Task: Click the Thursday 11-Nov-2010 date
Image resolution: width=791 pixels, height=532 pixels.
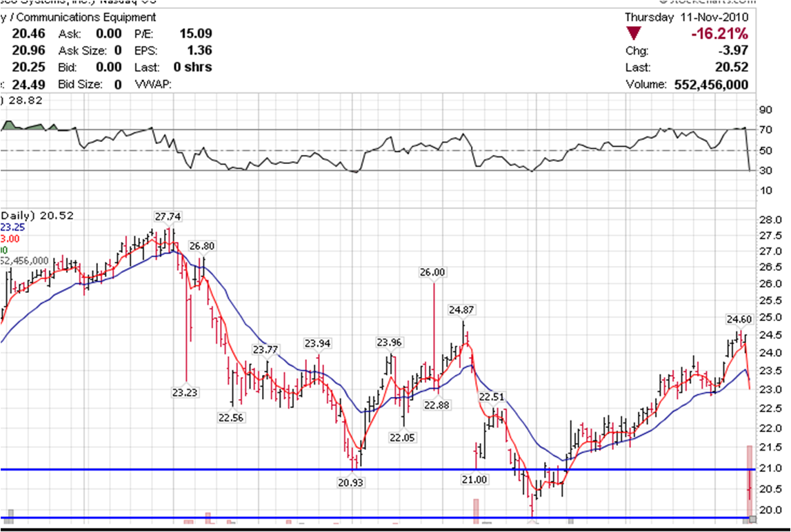Action: tap(687, 17)
